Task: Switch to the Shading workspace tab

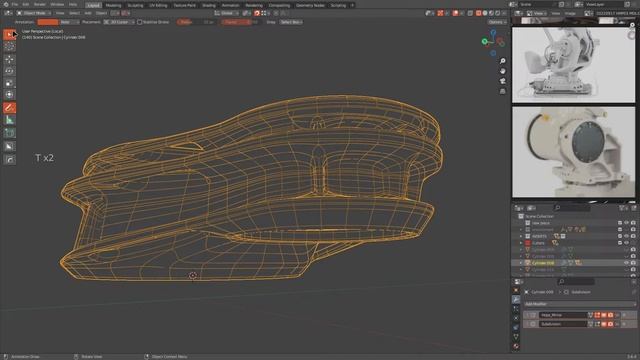Action: tap(209, 5)
